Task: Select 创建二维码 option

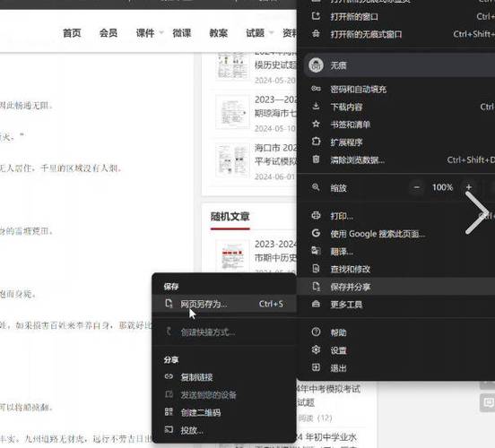Action: (x=224, y=412)
